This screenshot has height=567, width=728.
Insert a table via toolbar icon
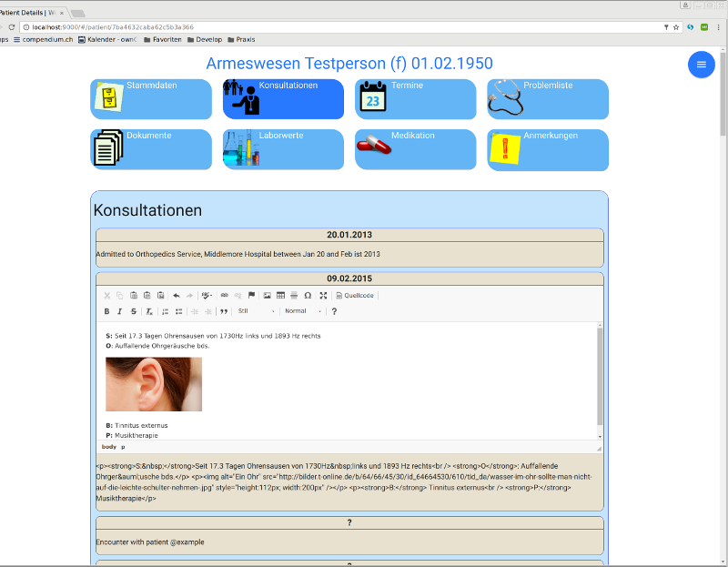point(280,296)
